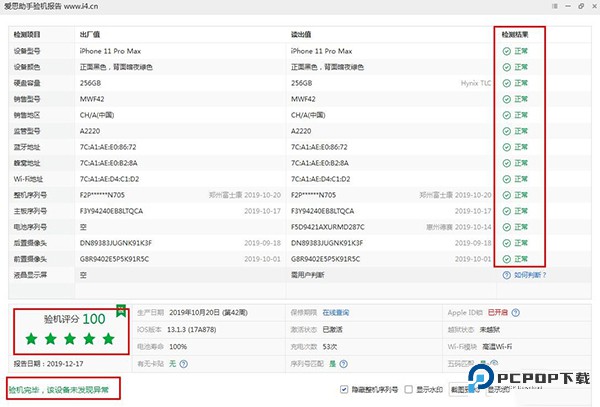Click the green check icon in 后置摄像头 row
The image size is (600, 407).
tap(507, 243)
